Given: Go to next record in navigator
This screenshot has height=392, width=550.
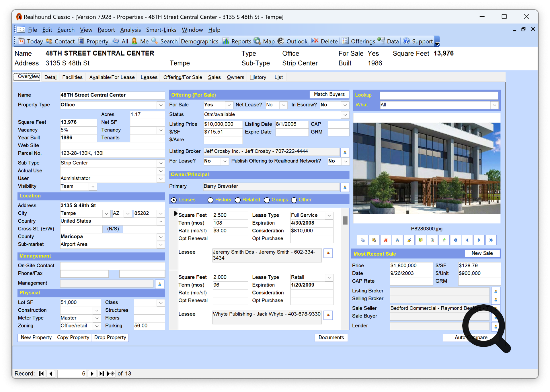Looking at the screenshot, I should [92, 374].
